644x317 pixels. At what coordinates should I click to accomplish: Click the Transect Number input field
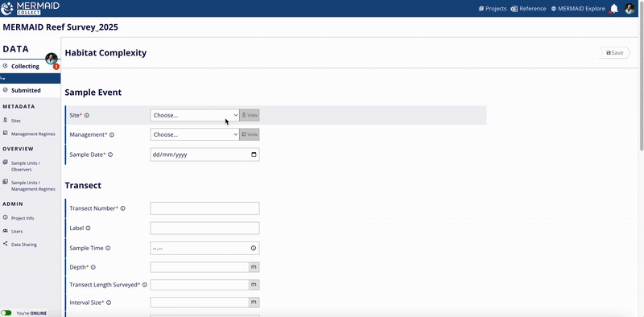tap(204, 208)
